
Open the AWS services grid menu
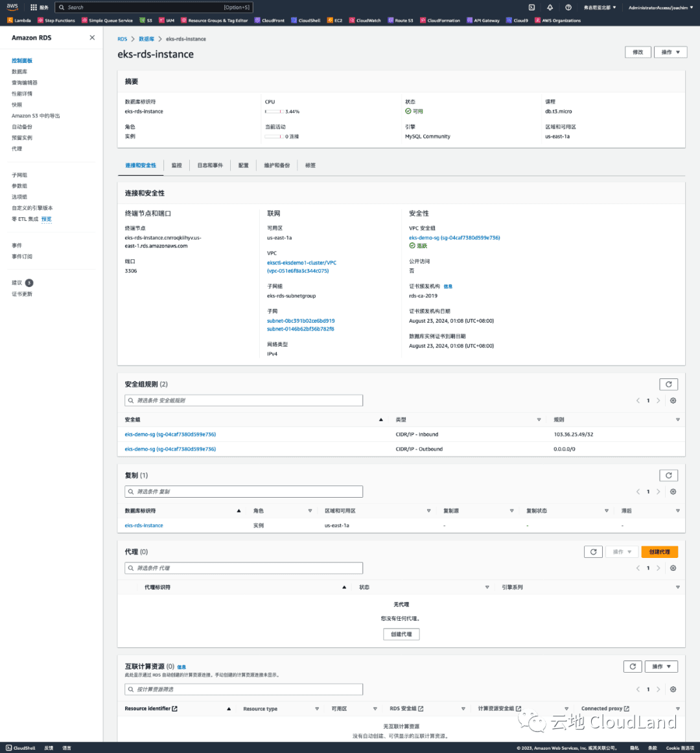[x=34, y=7]
